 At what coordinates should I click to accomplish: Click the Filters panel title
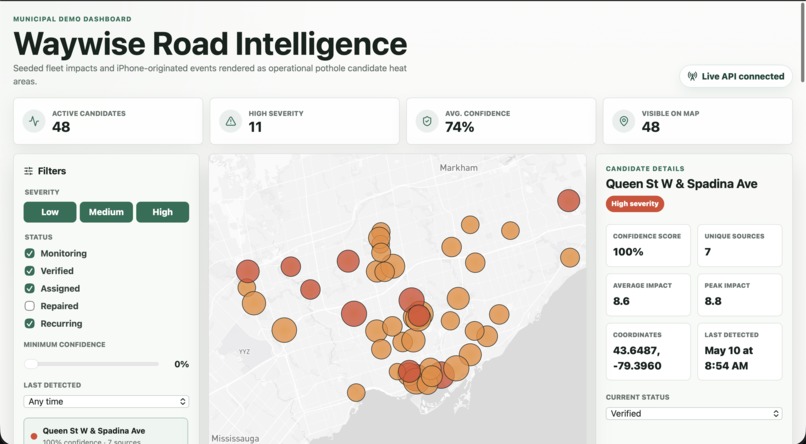(52, 171)
